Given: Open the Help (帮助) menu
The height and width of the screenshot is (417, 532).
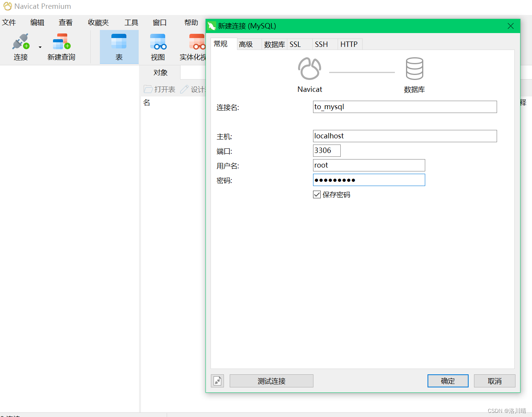Looking at the screenshot, I should (191, 23).
